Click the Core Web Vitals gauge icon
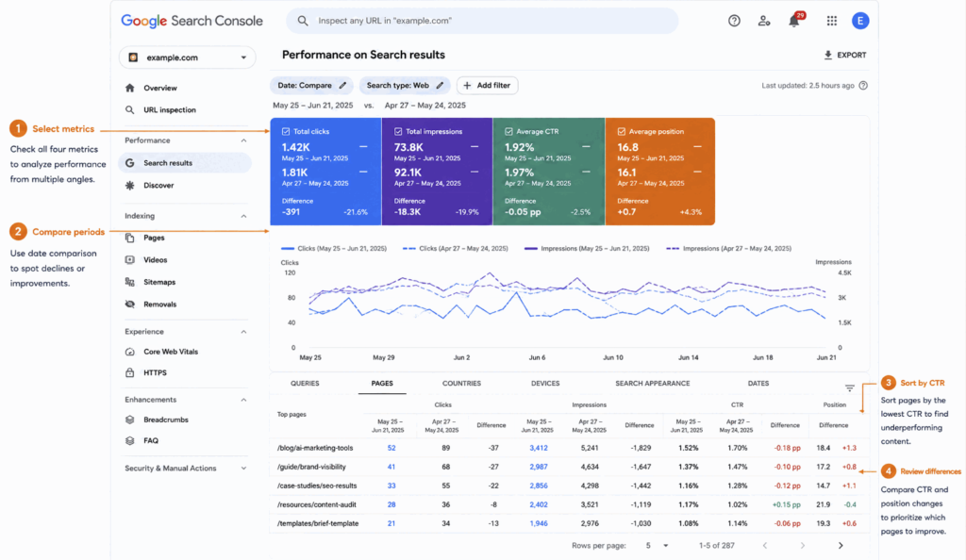This screenshot has height=560, width=966. point(129,352)
